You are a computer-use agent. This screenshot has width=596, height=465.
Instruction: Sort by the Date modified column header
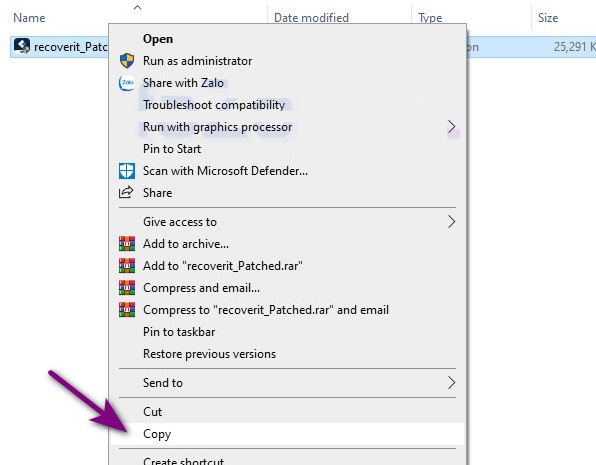(311, 18)
